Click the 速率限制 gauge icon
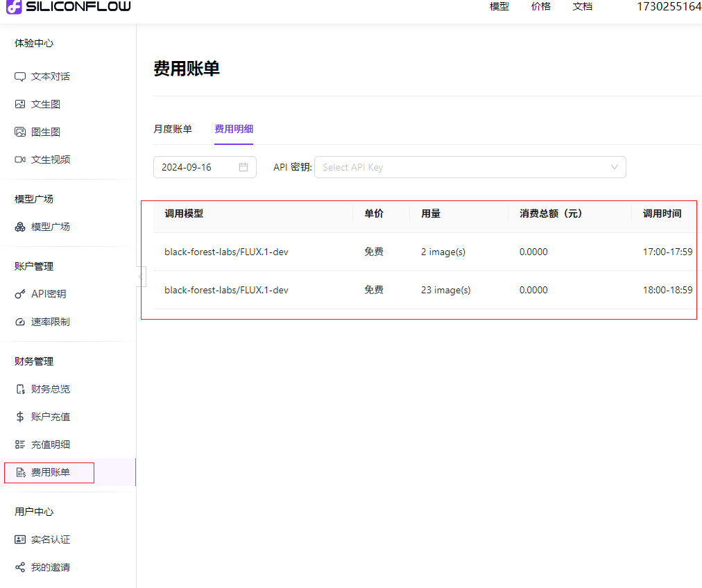Image resolution: width=702 pixels, height=588 pixels. (20, 322)
